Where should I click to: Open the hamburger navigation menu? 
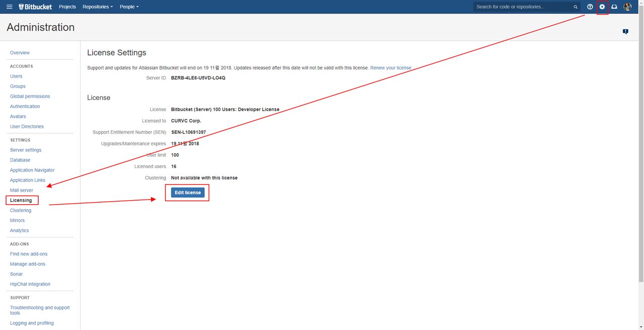10,7
